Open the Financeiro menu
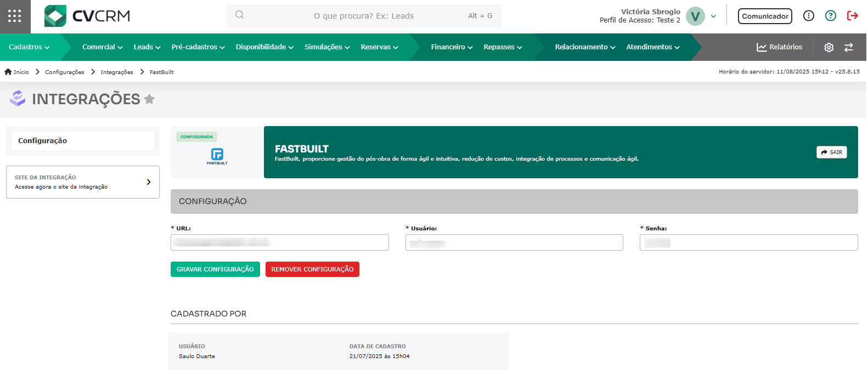 tap(452, 47)
